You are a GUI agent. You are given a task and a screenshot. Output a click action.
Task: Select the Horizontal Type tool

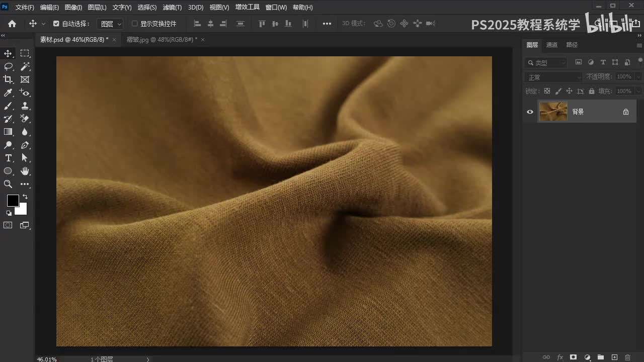pyautogui.click(x=8, y=158)
